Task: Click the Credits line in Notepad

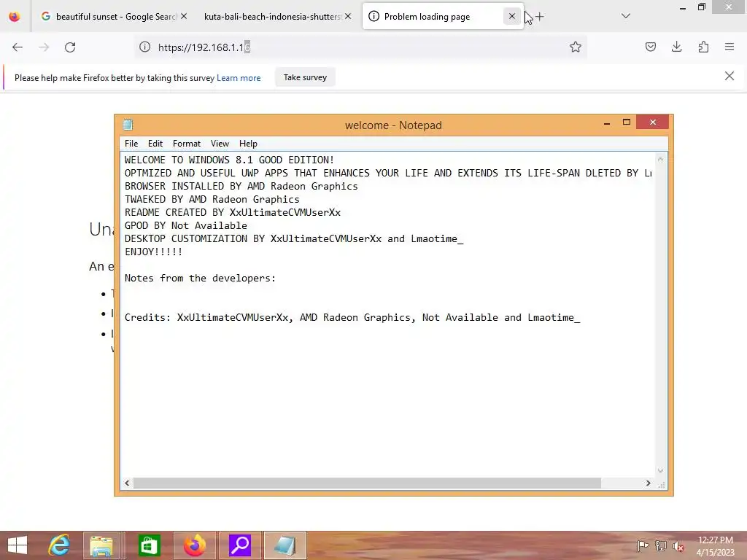Action: (x=352, y=318)
